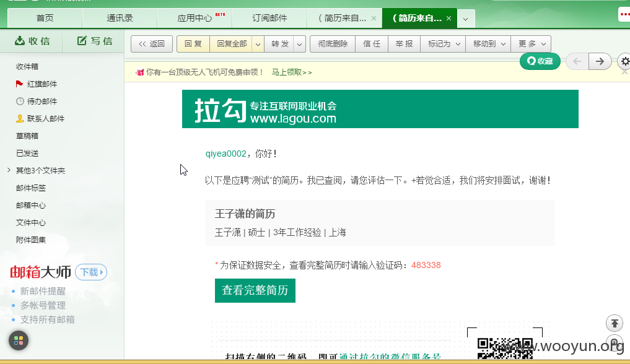The image size is (630, 364).
Task: Click the red flag icon
Action: pos(19,84)
